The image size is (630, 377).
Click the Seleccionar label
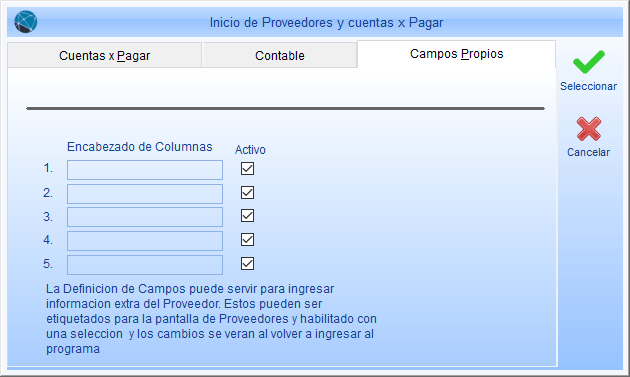point(589,86)
